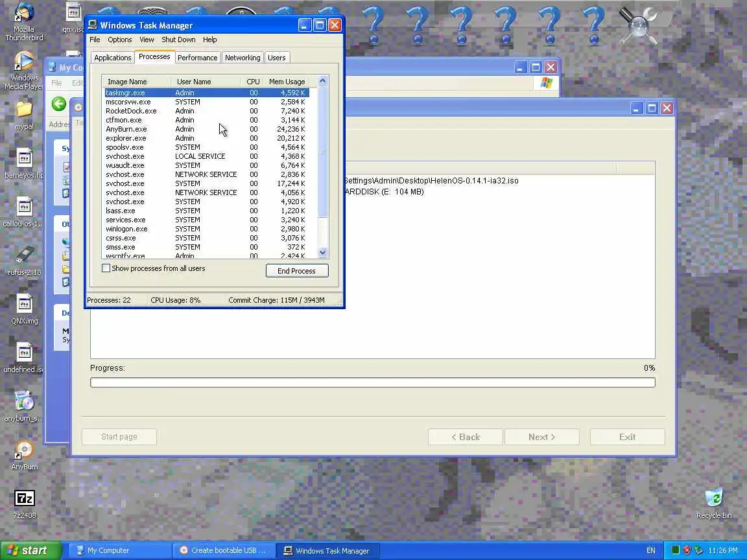Image resolution: width=747 pixels, height=560 pixels.
Task: Click the green Task Manager CPU tray icon
Action: tap(675, 550)
